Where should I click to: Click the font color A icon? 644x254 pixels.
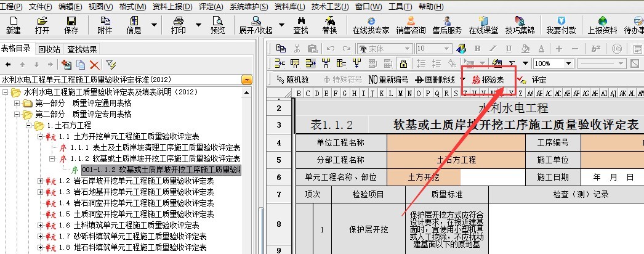[541, 49]
